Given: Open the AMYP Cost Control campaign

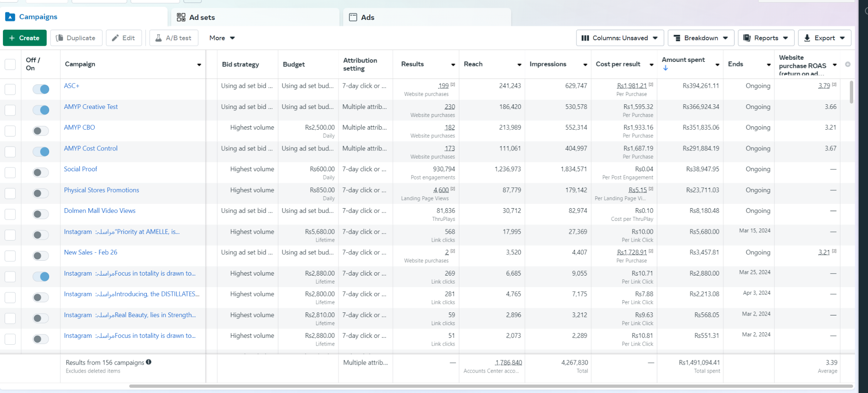Looking at the screenshot, I should click(91, 148).
